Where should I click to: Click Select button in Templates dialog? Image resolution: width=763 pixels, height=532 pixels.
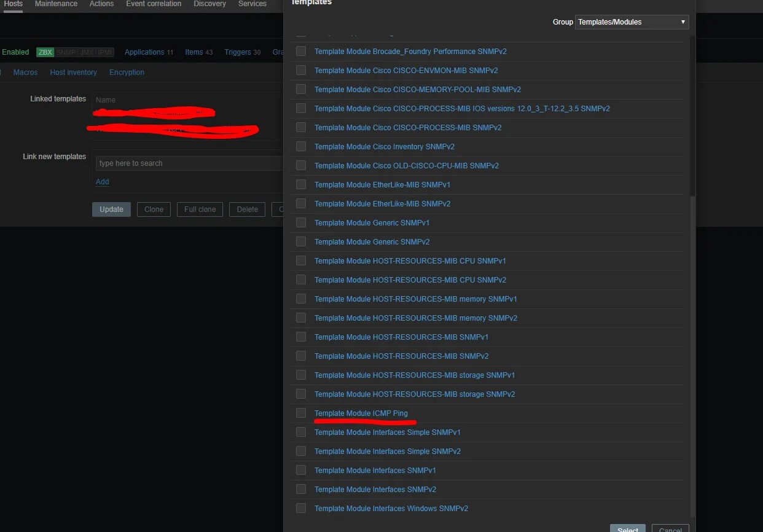[x=628, y=528]
